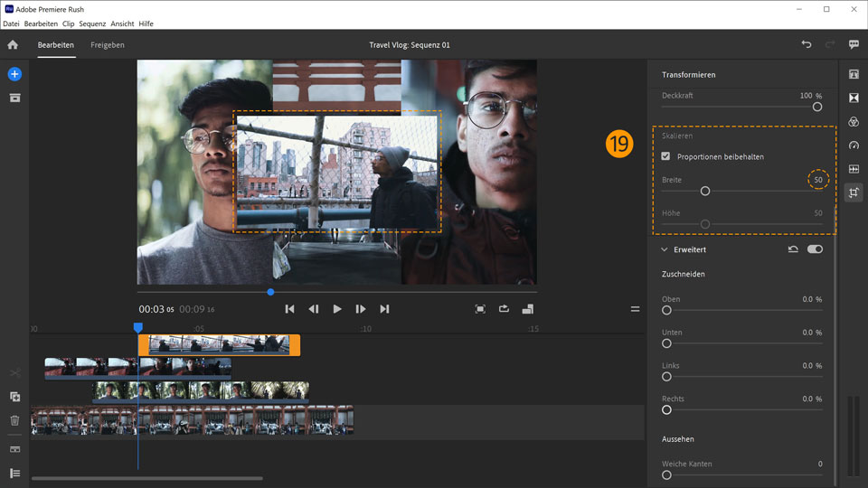Select the Crop and Transform panel icon

click(x=854, y=192)
